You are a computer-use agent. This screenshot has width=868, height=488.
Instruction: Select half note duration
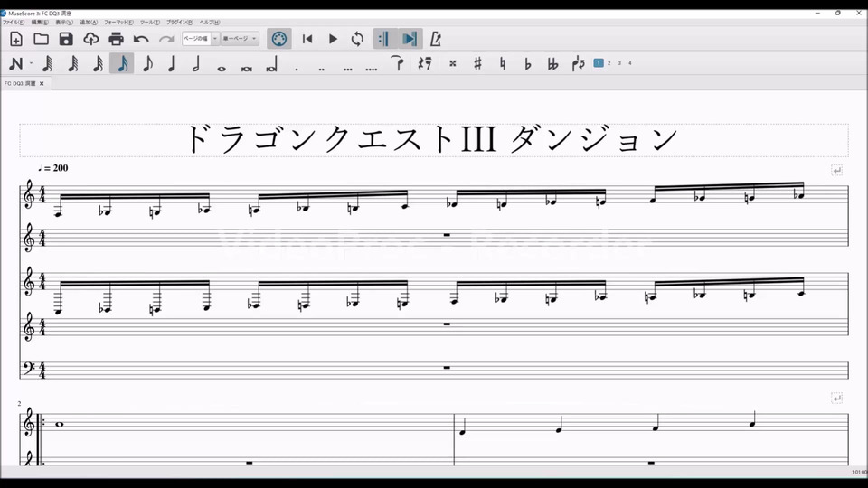(196, 63)
